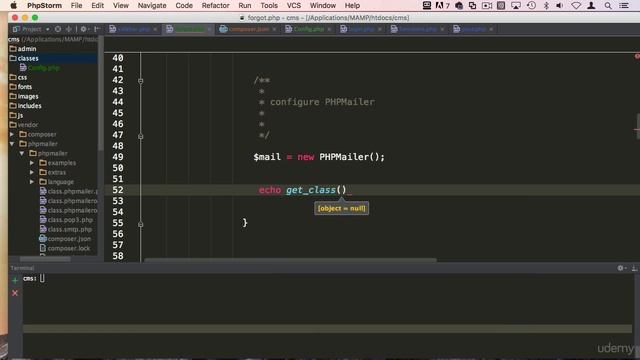Click the hide Project panel icon
The width and height of the screenshot is (640, 360).
(97, 29)
